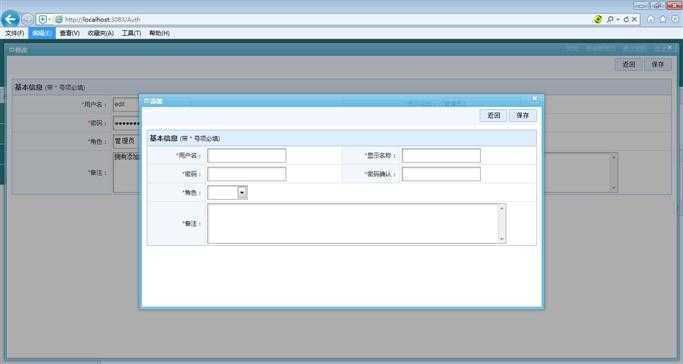Click the refresh icon in address bar

click(626, 19)
